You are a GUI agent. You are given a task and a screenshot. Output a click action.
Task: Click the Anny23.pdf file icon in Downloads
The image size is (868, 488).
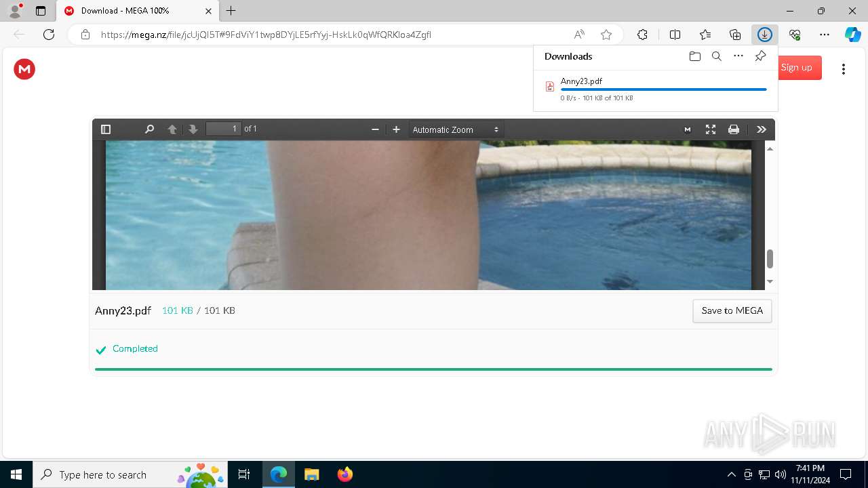click(x=550, y=87)
